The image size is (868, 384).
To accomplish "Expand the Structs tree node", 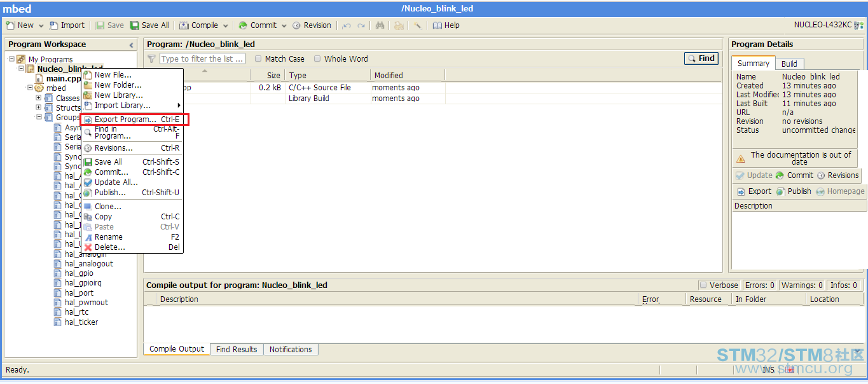I will pyautogui.click(x=39, y=107).
